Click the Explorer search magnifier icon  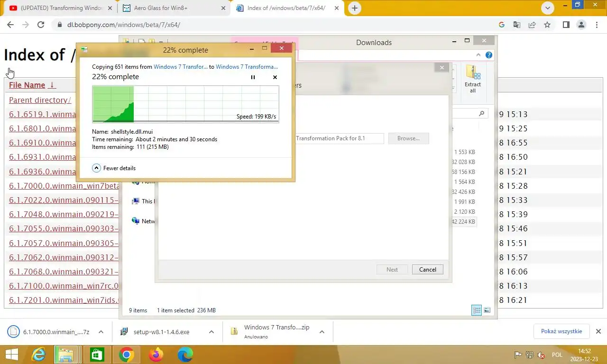[x=482, y=113]
